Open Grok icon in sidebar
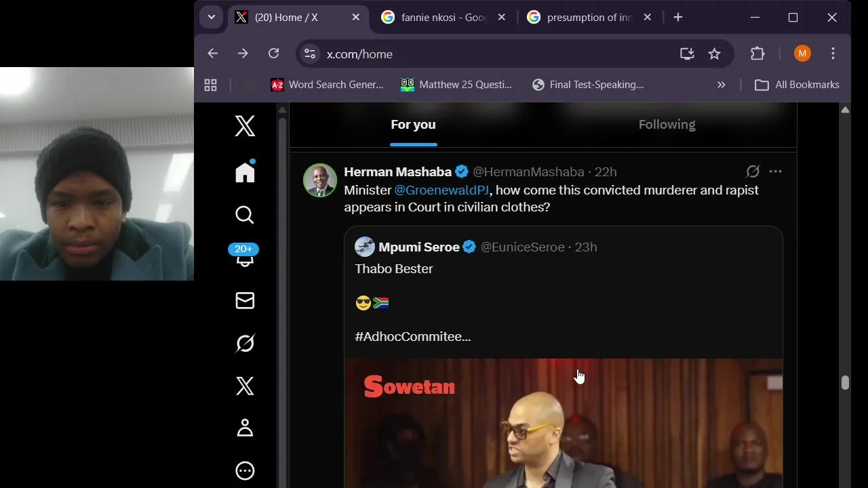Image resolution: width=868 pixels, height=488 pixels. 245,343
